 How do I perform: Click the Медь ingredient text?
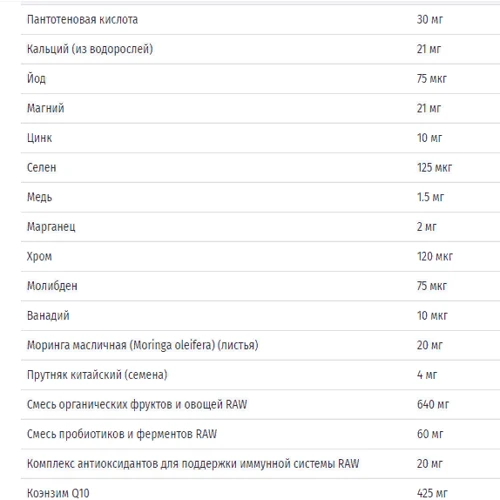click(x=40, y=197)
